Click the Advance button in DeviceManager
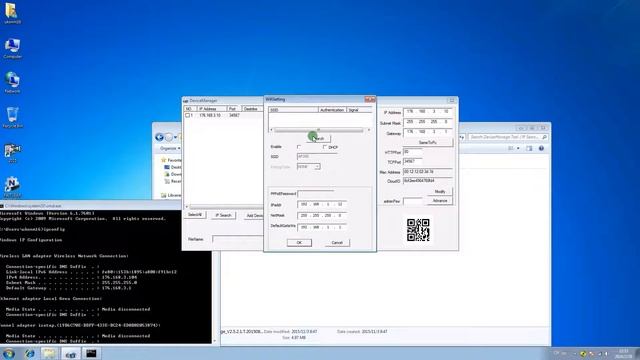Screen dimensions: 640x360 coord(440,201)
